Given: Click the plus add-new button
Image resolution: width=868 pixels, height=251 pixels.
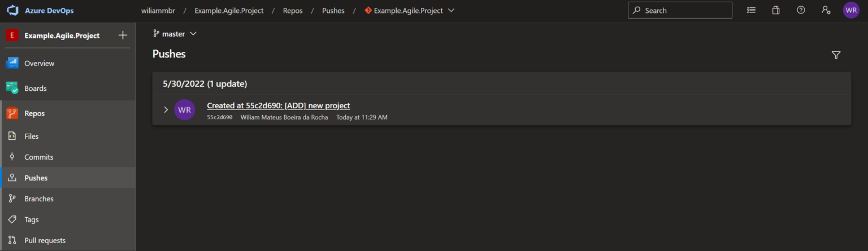Looking at the screenshot, I should [123, 35].
